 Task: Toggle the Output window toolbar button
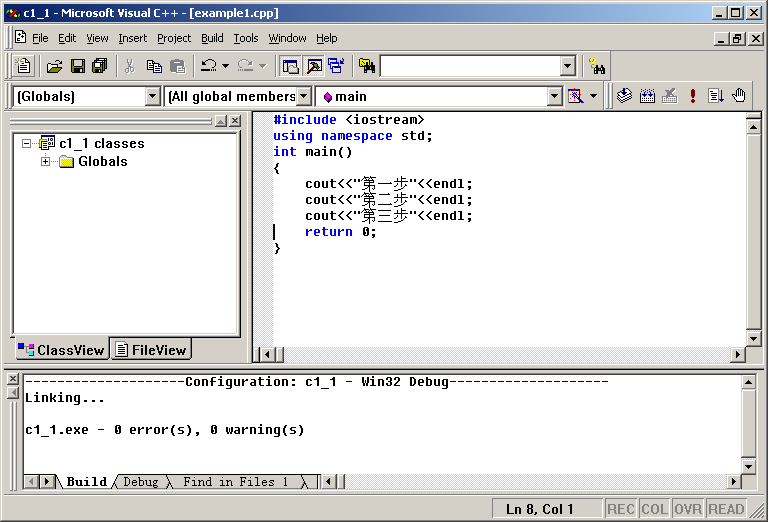(313, 66)
